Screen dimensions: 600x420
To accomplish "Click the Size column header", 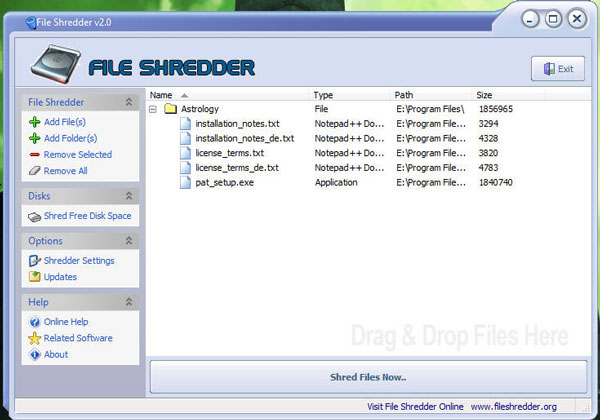I will pyautogui.click(x=508, y=95).
